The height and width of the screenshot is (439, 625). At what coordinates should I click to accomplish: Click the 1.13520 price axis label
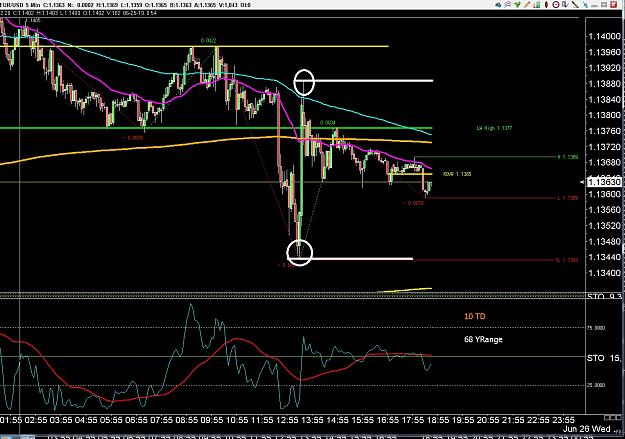coord(605,226)
